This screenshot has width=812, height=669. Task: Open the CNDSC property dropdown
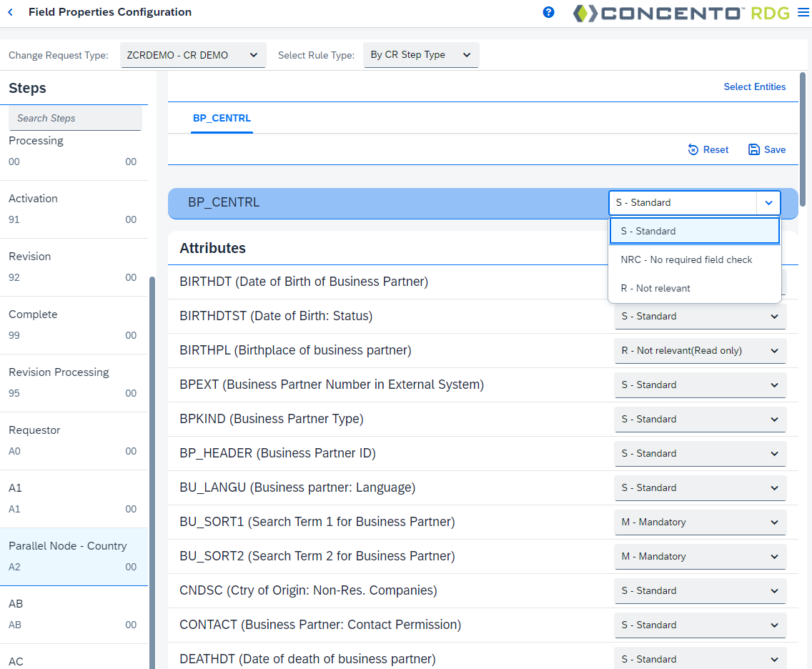[x=700, y=591]
